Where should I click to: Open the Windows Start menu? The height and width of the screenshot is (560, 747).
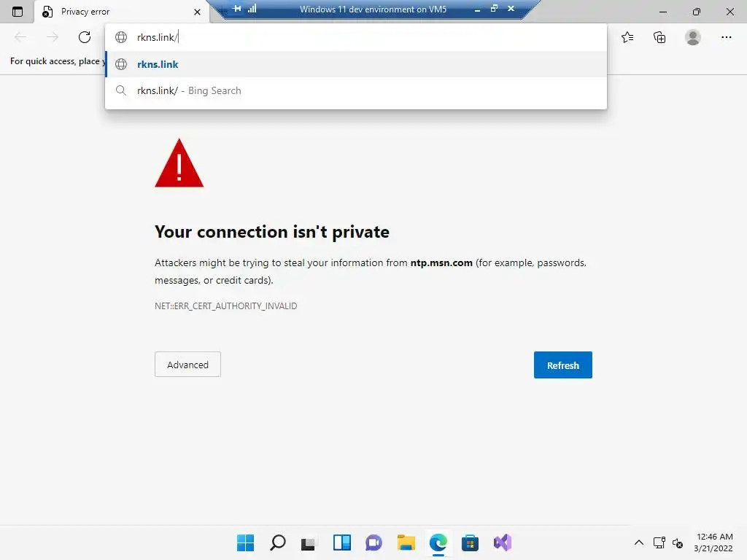[245, 542]
